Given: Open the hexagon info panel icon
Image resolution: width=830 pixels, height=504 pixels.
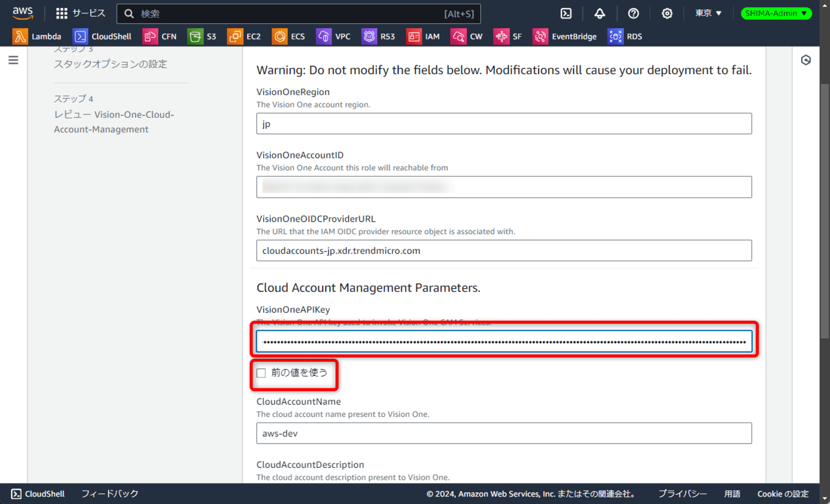Looking at the screenshot, I should click(x=806, y=60).
